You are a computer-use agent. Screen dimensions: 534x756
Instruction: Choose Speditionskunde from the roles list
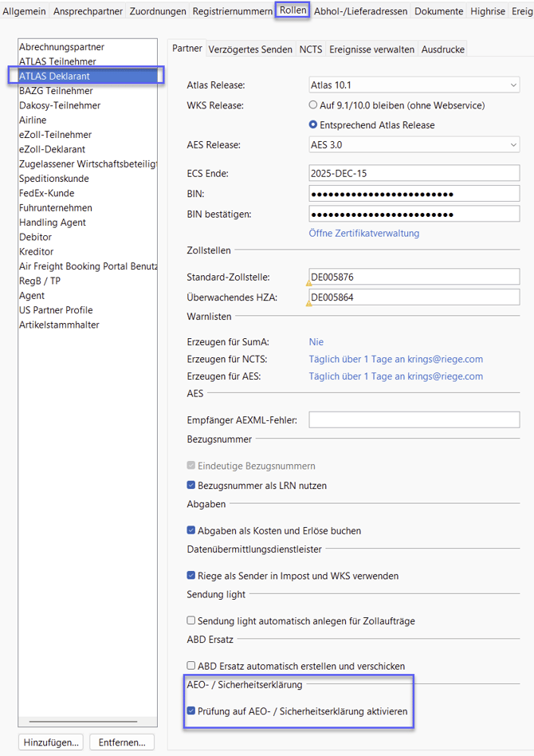tap(54, 179)
